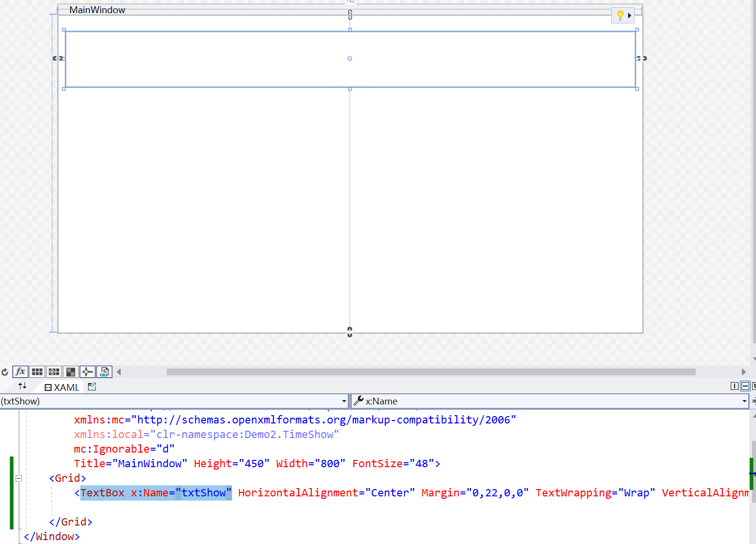Click the HorizontalAlignment="Center" attribute
The image size is (756, 544).
tap(326, 493)
